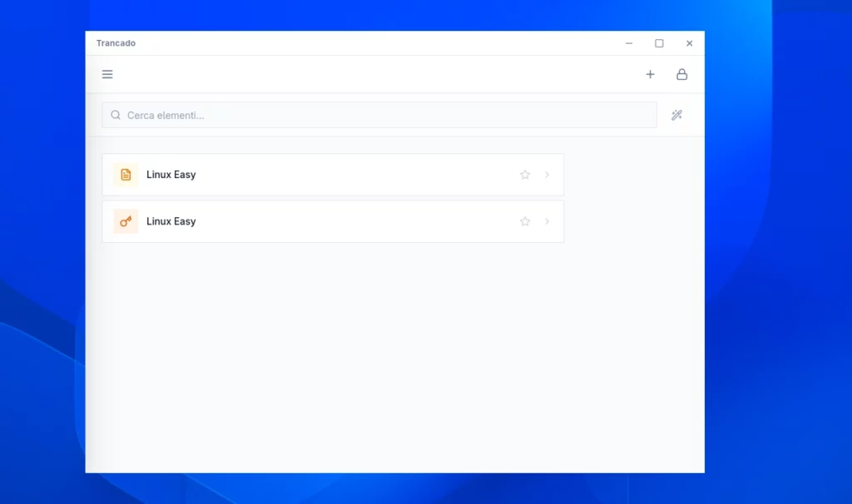Close the Trancado window
Screen dimensions: 852x504
[689, 43]
